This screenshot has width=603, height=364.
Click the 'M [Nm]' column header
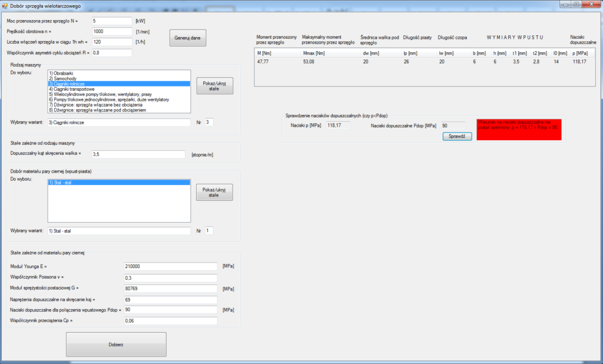pos(278,53)
